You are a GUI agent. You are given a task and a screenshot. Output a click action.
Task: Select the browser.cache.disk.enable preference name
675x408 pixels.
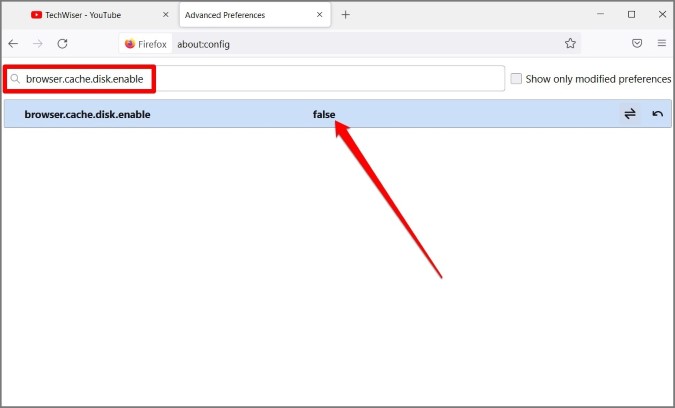click(x=87, y=114)
